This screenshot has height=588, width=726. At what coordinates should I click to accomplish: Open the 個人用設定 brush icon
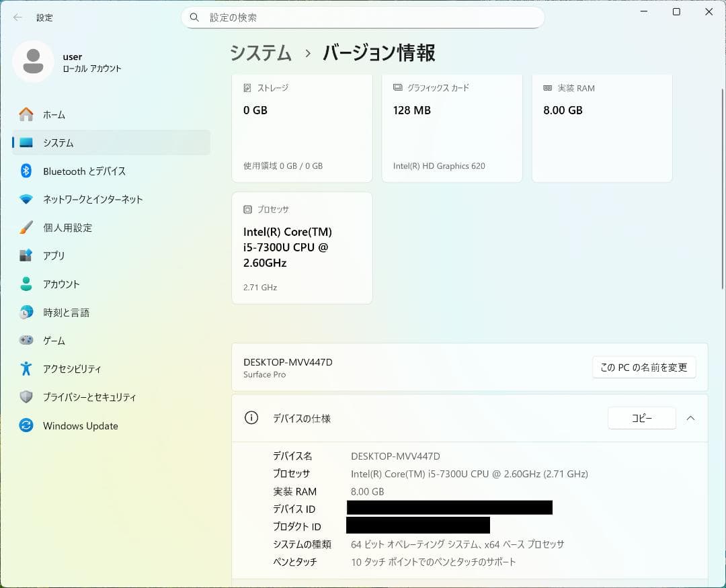[x=24, y=227]
